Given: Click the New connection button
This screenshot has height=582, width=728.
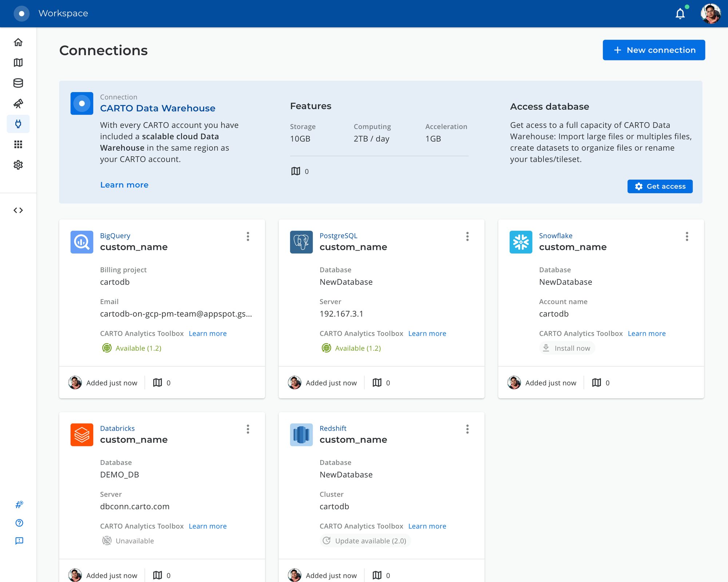Looking at the screenshot, I should tap(654, 50).
